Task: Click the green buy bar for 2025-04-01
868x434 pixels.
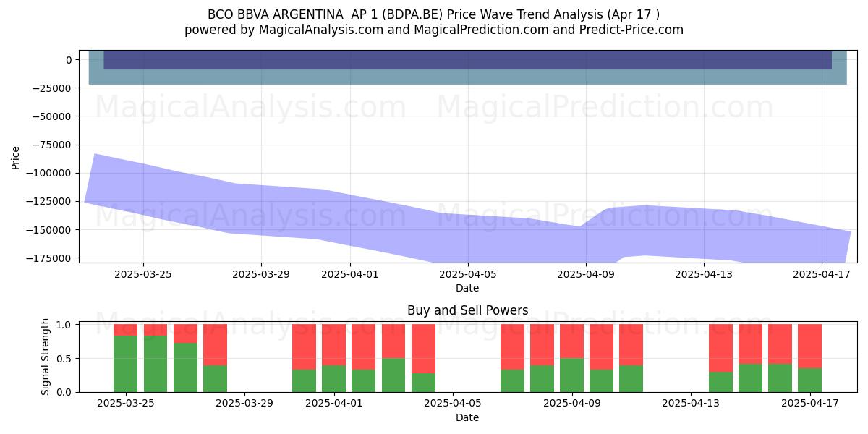Action: [333, 378]
